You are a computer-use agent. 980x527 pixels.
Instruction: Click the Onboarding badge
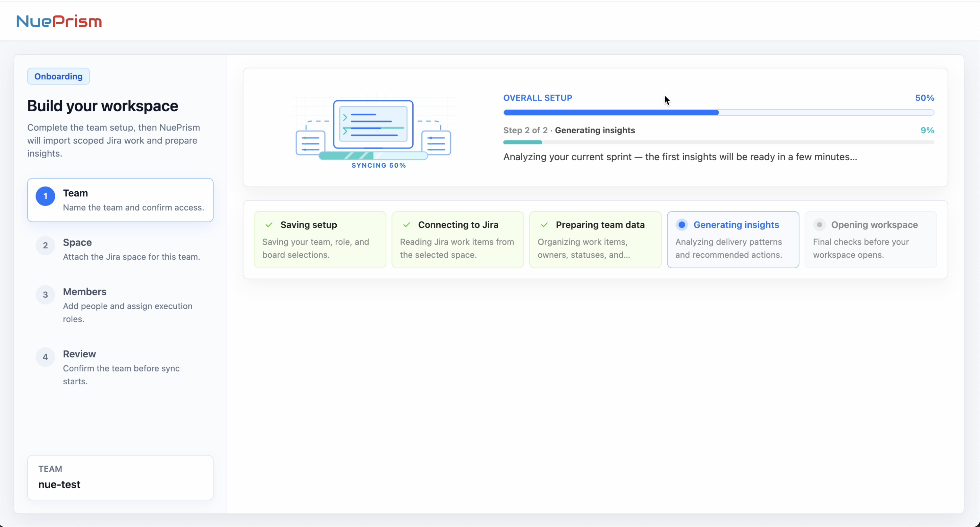pos(58,76)
